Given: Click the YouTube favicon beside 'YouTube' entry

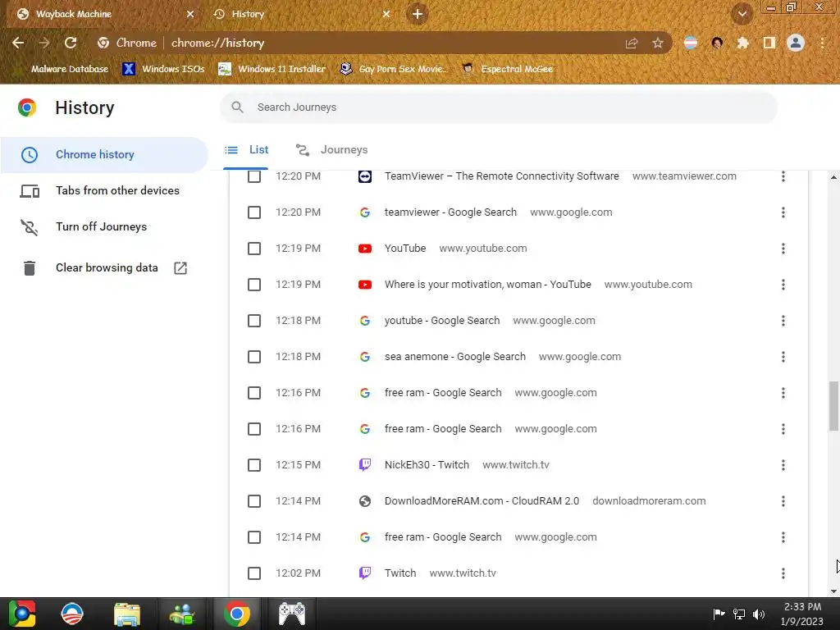Looking at the screenshot, I should [x=365, y=249].
